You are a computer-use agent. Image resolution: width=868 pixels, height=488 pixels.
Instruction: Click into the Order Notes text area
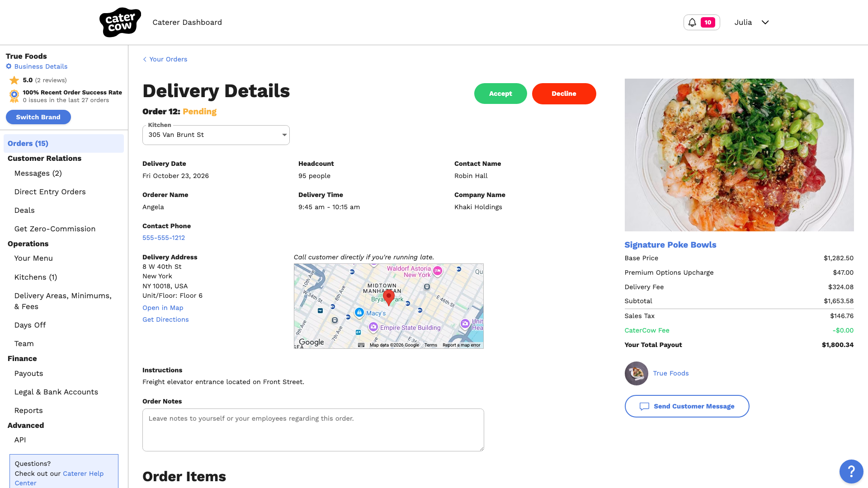tap(313, 430)
